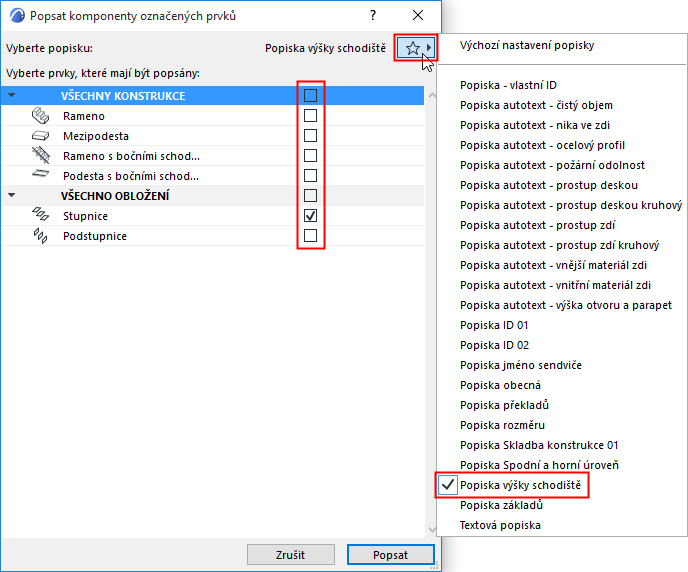688x572 pixels.
Task: Collapse the VŠECHNO OBLOŽENÍ group
Action: [12, 196]
